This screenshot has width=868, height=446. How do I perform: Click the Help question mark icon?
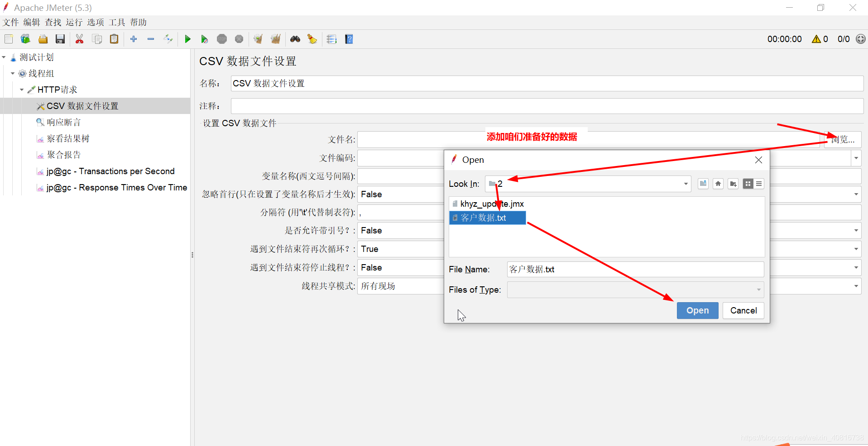coord(349,39)
